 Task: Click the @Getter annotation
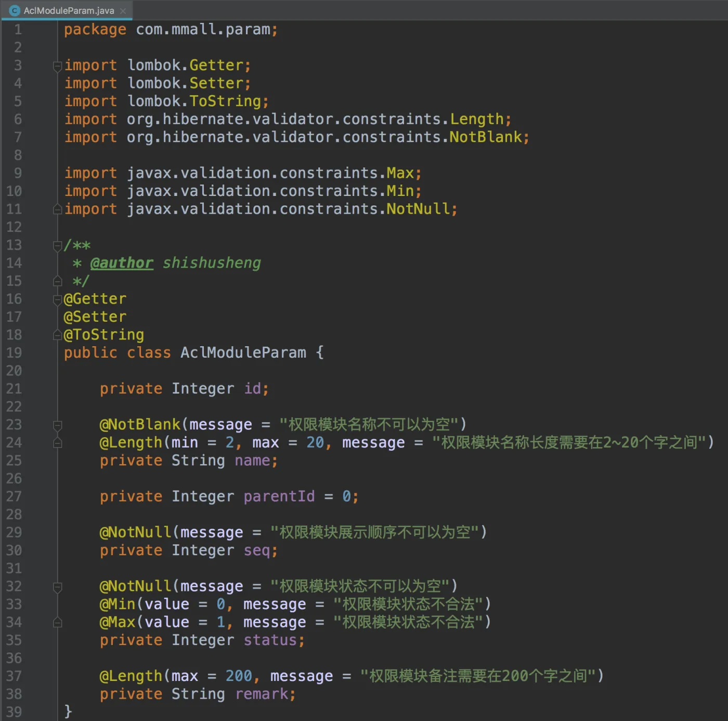[95, 299]
